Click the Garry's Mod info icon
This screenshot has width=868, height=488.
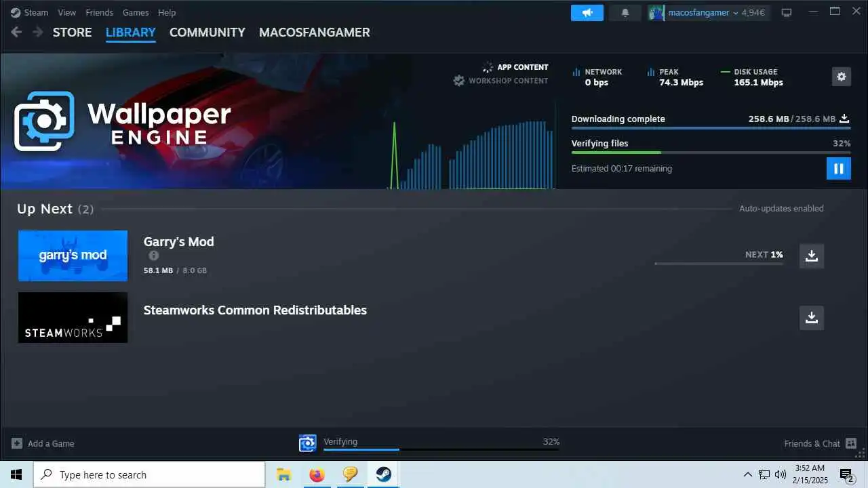tap(154, 256)
